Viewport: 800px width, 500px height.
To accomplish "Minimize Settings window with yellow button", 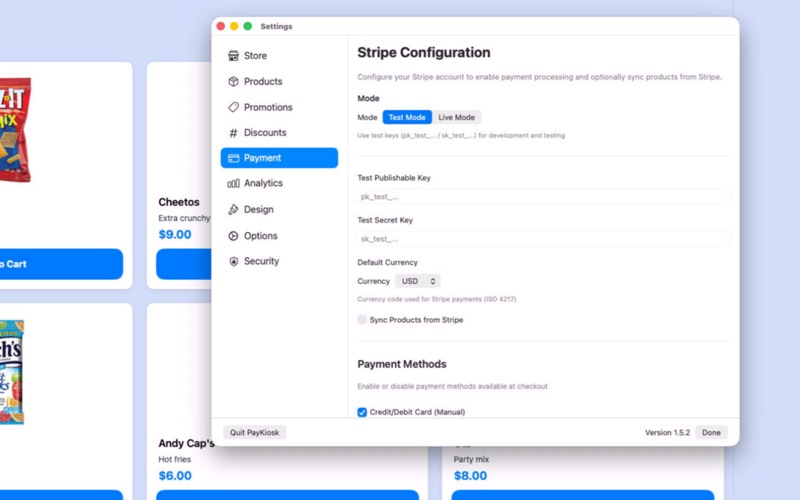I will (234, 26).
